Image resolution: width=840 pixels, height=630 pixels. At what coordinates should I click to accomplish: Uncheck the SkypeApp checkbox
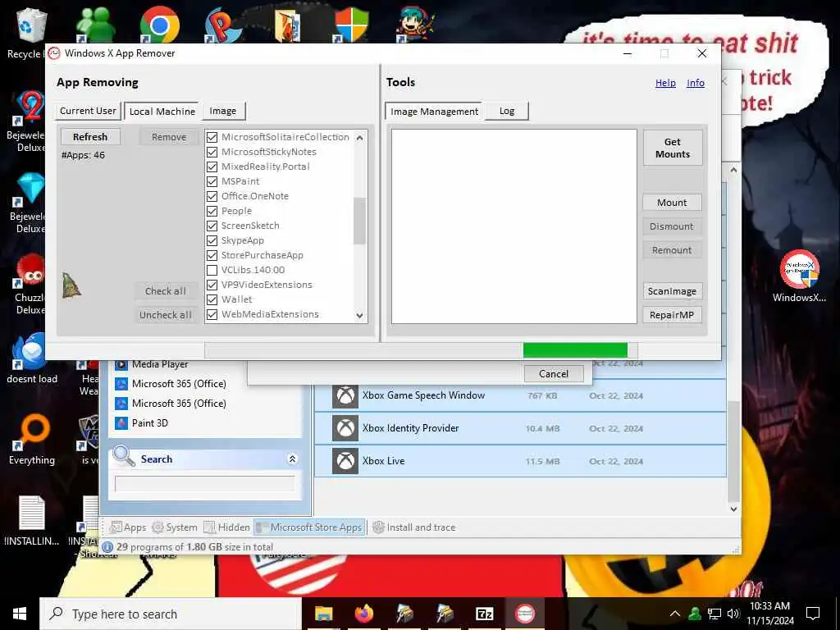pyautogui.click(x=212, y=240)
